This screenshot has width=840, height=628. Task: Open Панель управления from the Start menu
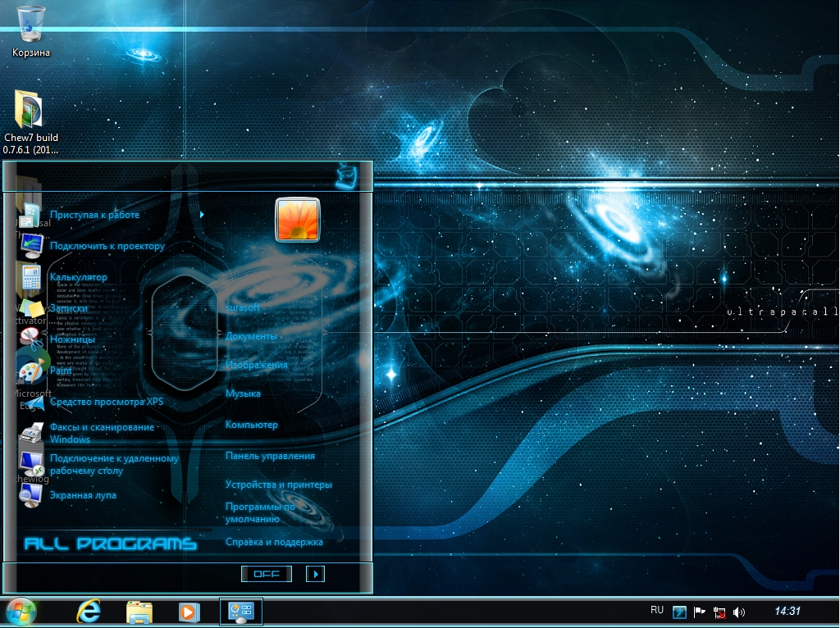click(x=270, y=456)
